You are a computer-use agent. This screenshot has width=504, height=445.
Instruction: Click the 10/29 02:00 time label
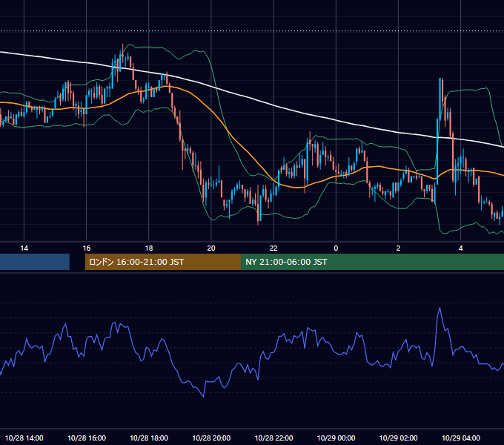click(x=398, y=438)
